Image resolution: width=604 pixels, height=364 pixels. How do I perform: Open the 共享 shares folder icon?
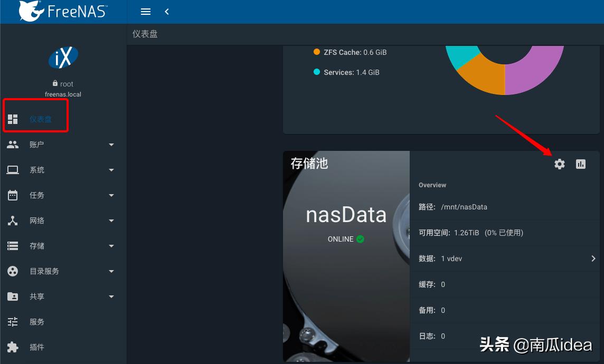tap(13, 296)
